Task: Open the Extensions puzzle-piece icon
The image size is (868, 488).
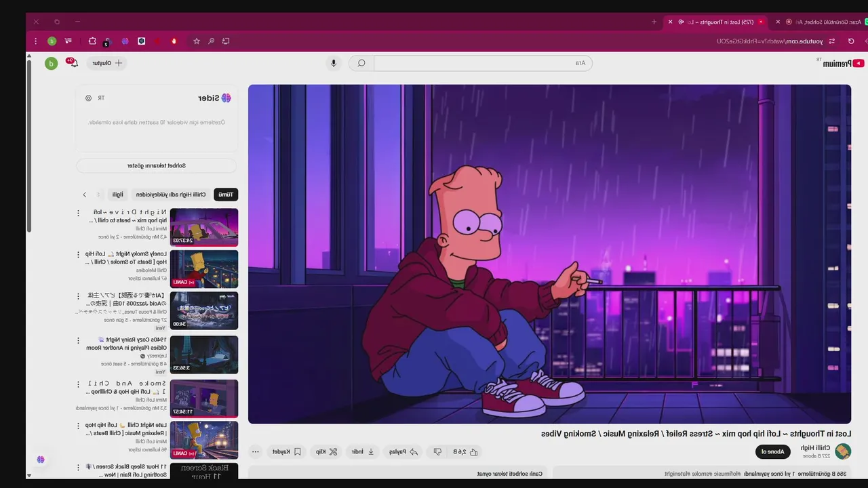Action: (x=92, y=41)
